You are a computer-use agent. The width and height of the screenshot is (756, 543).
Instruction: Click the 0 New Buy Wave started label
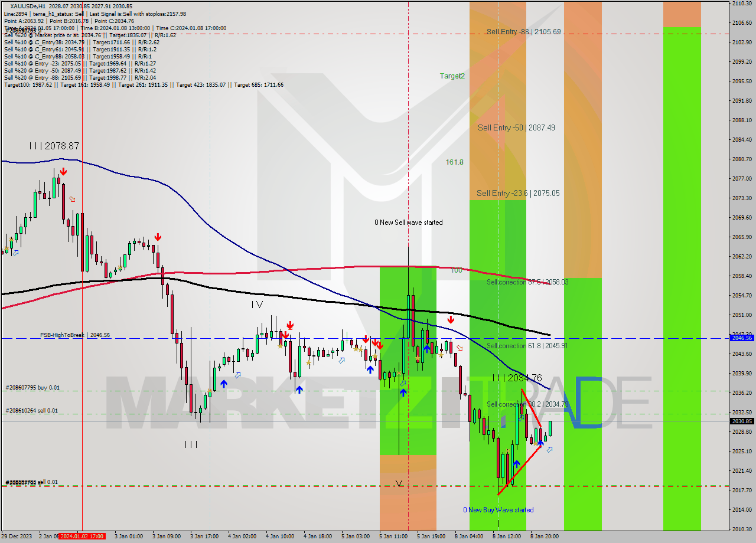pyautogui.click(x=498, y=510)
